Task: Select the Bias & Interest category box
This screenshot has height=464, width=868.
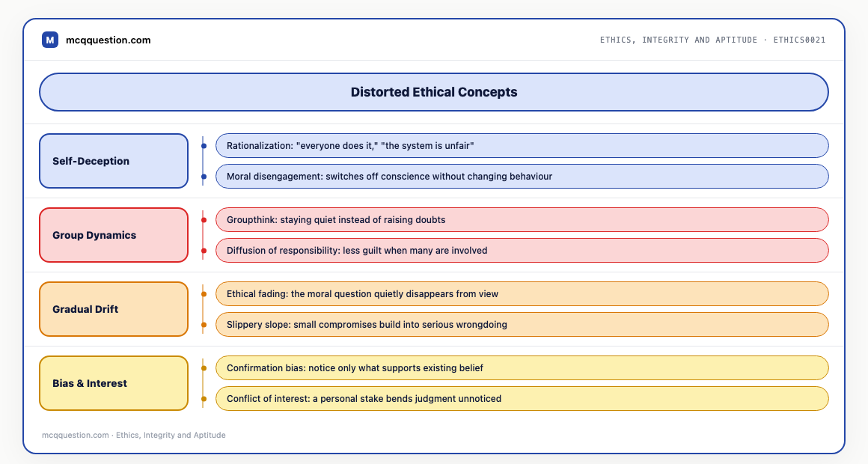Action: tap(114, 383)
